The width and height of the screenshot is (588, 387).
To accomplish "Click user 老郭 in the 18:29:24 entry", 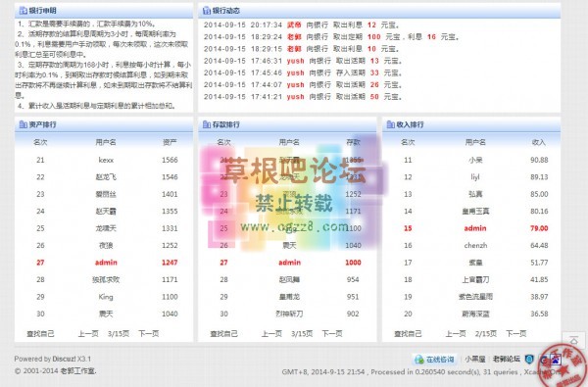I will tap(294, 37).
